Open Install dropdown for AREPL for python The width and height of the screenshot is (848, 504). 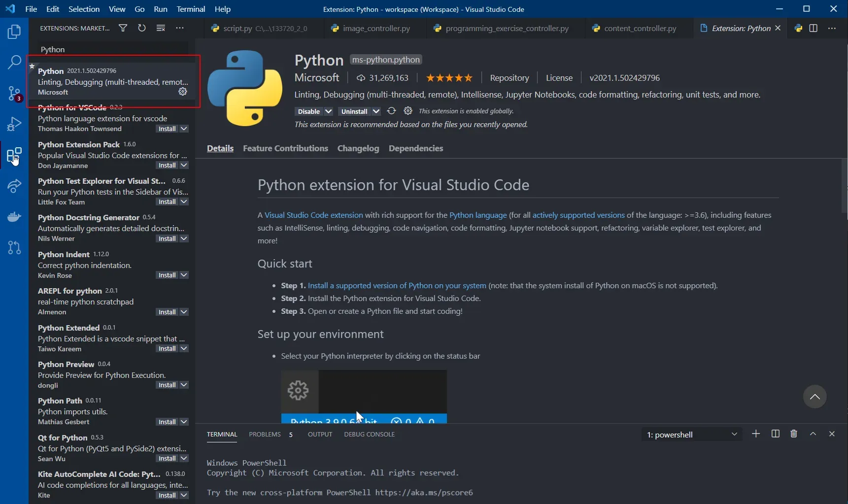click(184, 312)
